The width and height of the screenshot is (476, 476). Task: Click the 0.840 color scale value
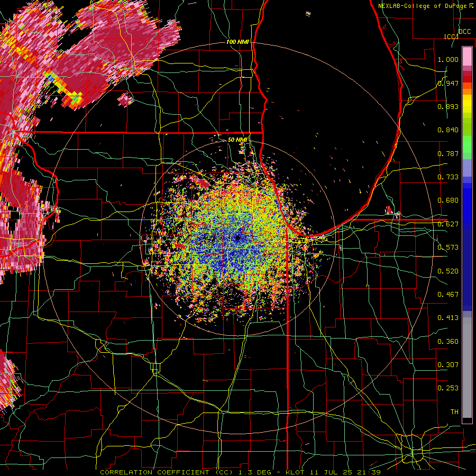[448, 130]
